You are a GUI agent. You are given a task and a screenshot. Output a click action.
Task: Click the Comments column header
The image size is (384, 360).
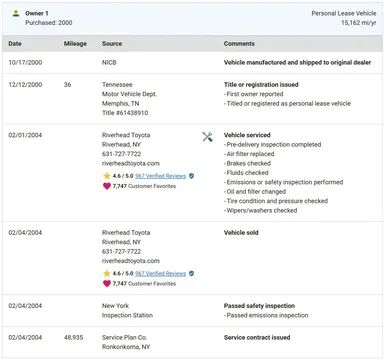coord(239,43)
